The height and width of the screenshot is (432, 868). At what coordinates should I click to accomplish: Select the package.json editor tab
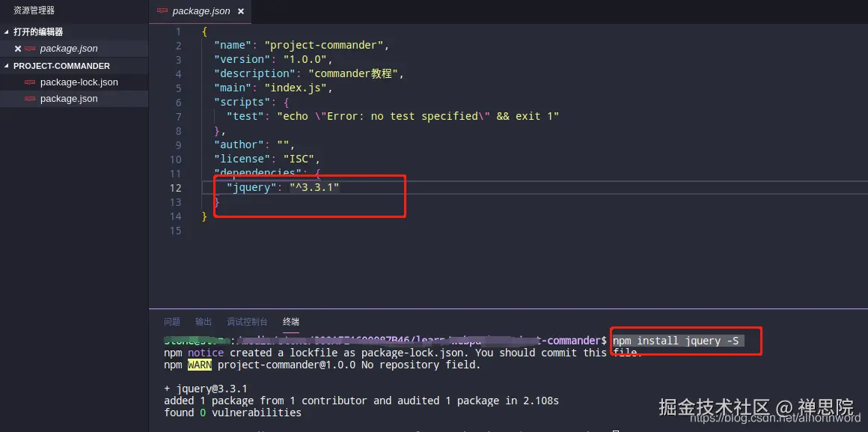201,11
